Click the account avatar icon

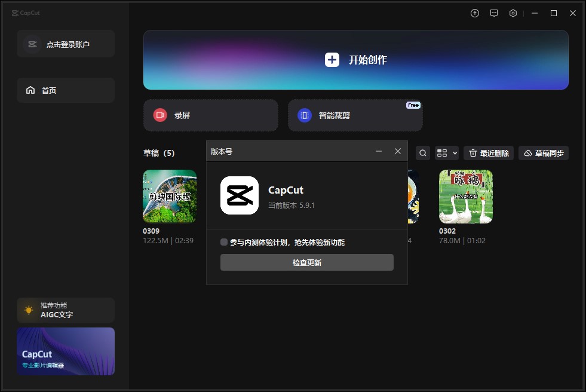pyautogui.click(x=32, y=44)
